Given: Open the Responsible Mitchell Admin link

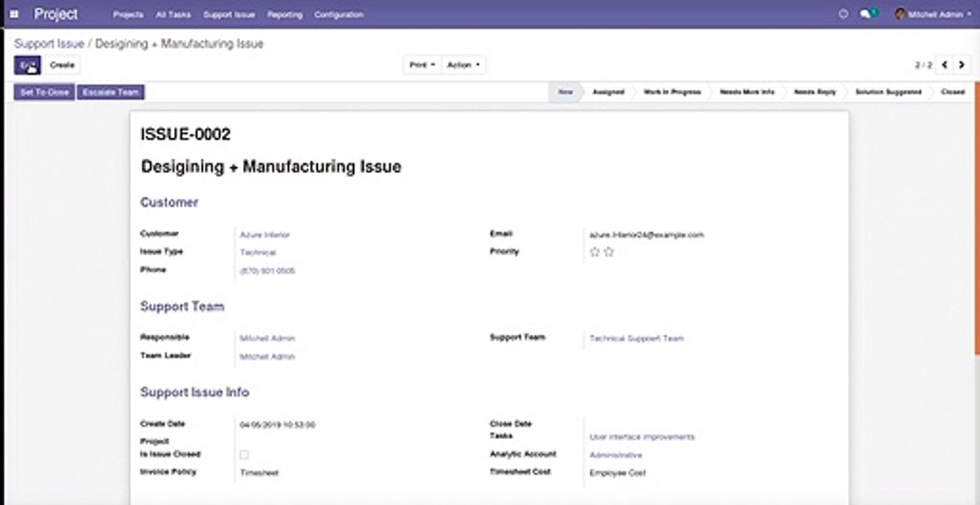Looking at the screenshot, I should click(267, 338).
